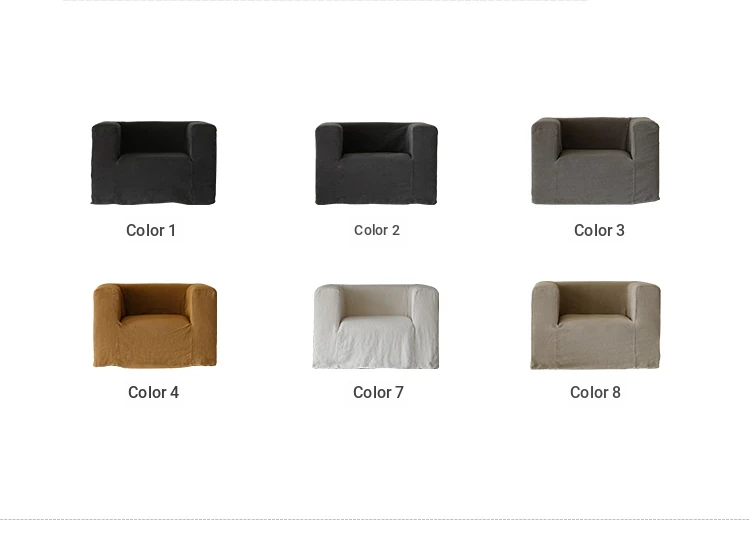Click the Color 8 label

tap(596, 393)
